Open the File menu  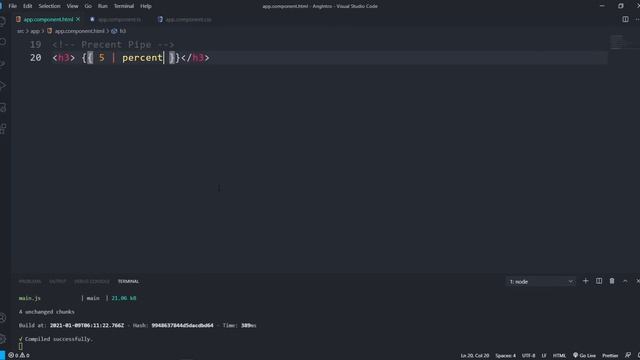tap(13, 6)
